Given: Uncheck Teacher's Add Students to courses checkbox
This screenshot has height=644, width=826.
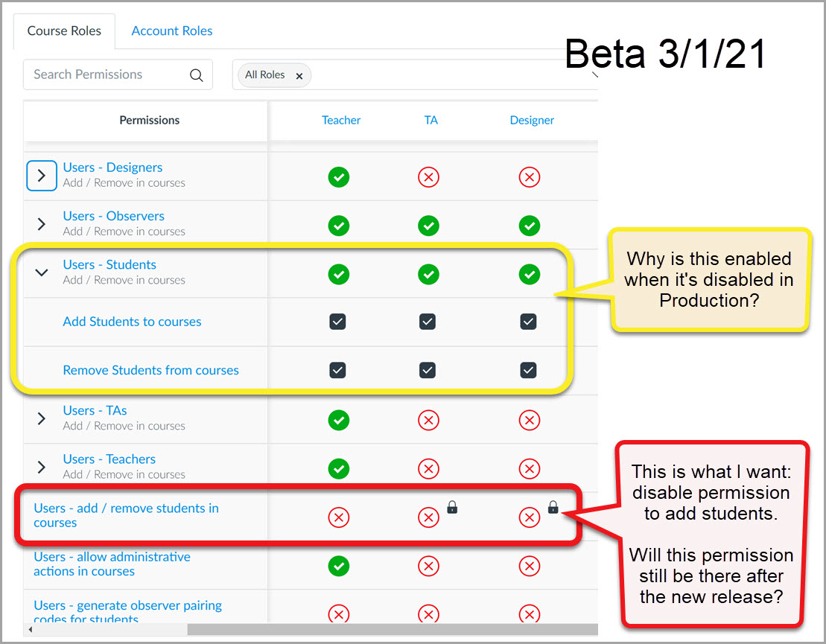Looking at the screenshot, I should [x=338, y=322].
